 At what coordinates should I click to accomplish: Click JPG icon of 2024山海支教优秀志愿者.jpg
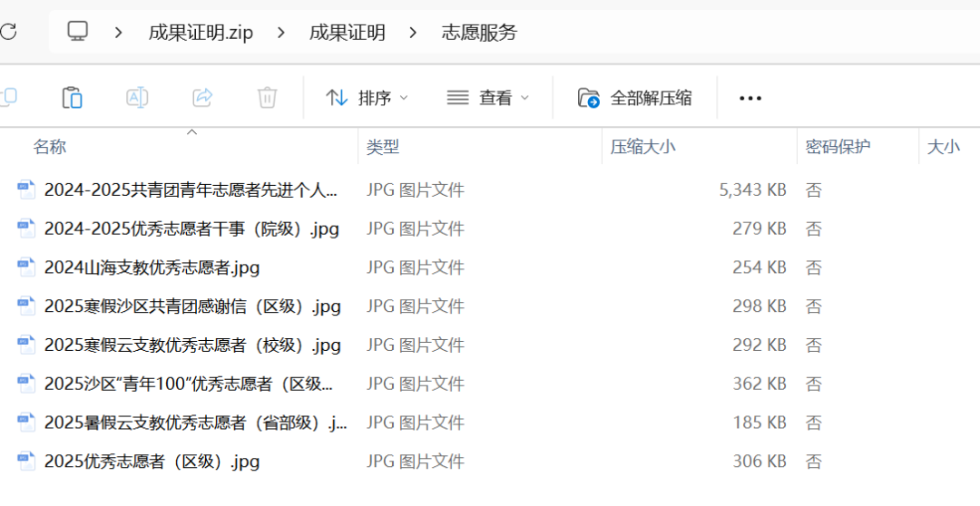pos(26,268)
